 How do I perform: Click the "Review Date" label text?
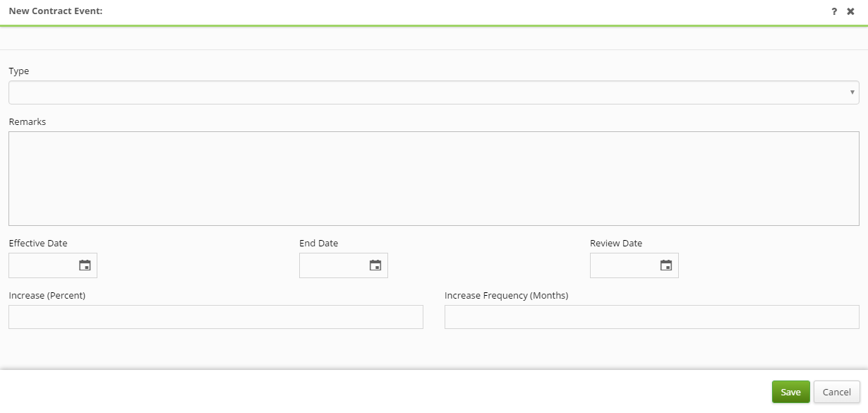point(616,244)
